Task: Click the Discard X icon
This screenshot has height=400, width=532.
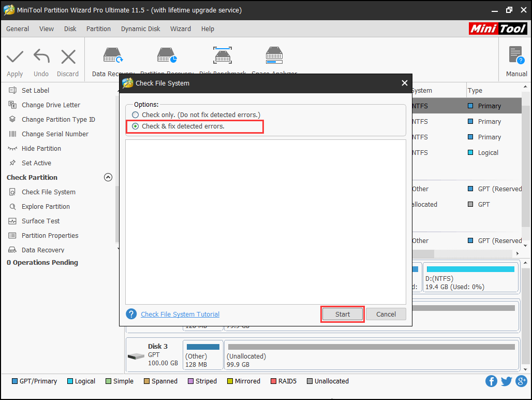Action: tap(68, 56)
